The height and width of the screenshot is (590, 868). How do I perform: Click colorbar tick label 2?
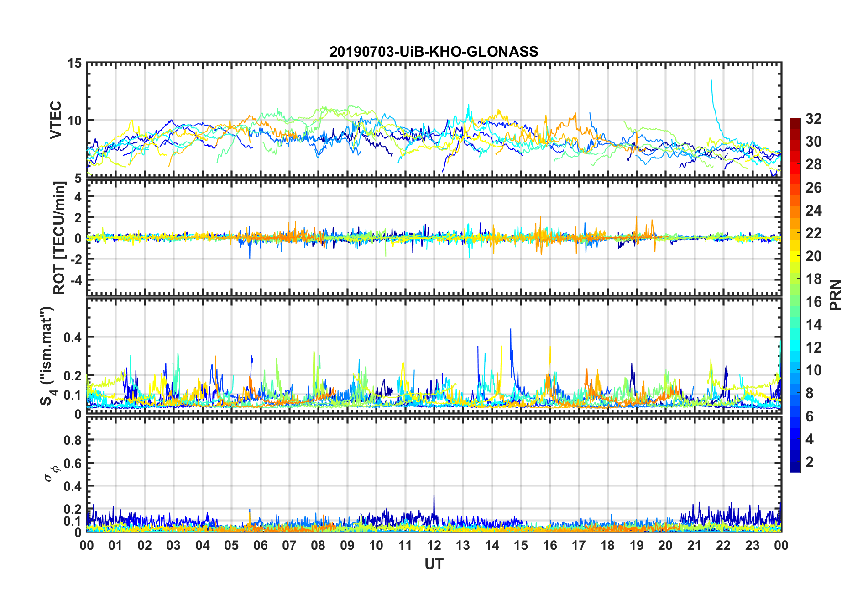coord(810,462)
